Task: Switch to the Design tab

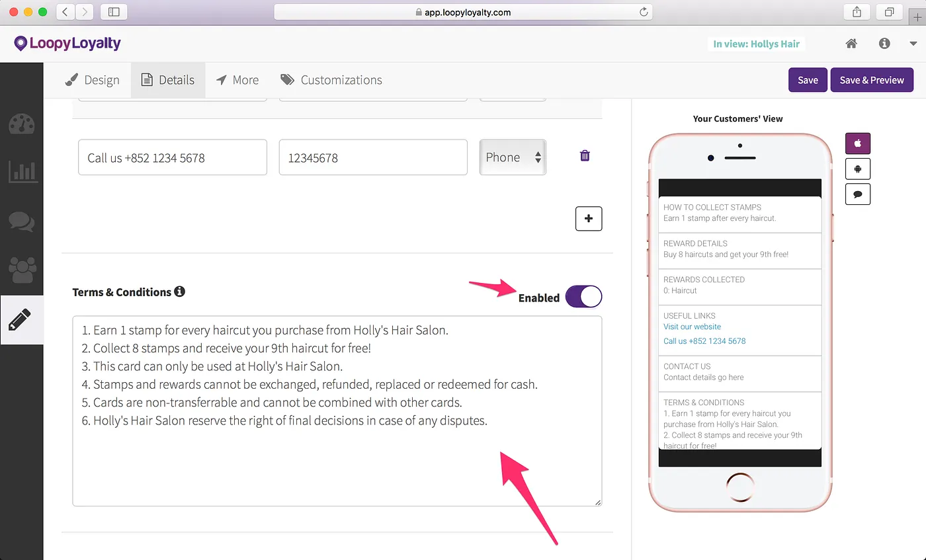Action: coord(93,80)
